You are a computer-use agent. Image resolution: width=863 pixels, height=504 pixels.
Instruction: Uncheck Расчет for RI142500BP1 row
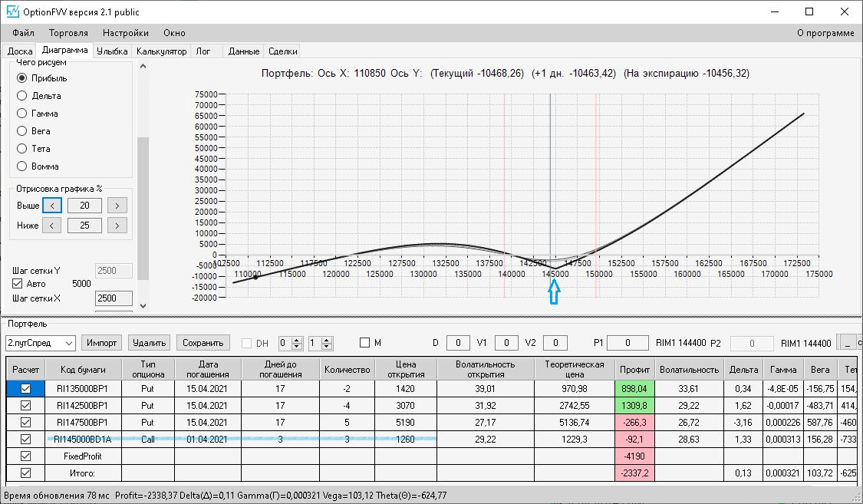25,406
